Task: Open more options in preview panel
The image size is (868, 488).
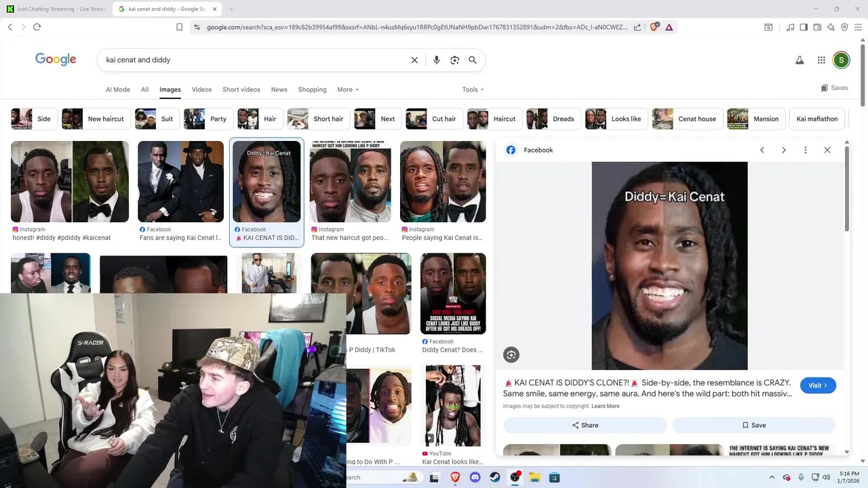Action: pos(806,150)
